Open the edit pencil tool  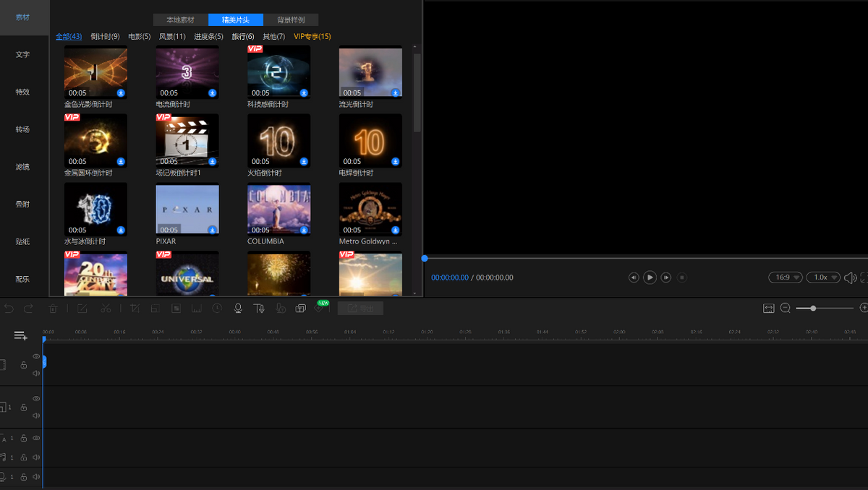[82, 309]
